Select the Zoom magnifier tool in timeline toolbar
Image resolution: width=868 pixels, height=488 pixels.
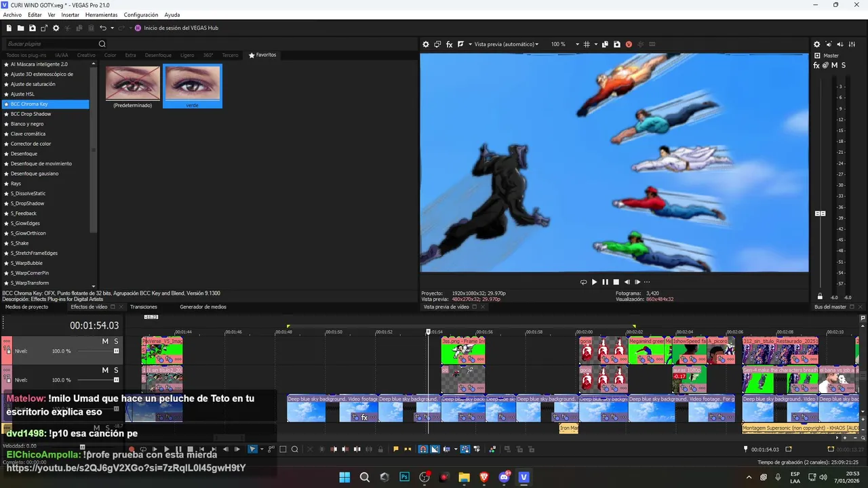[x=294, y=449]
